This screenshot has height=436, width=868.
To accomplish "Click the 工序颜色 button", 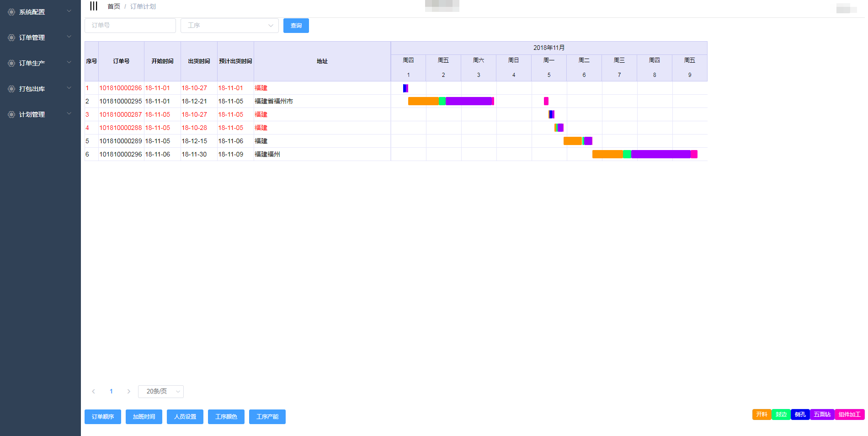I will 226,417.
